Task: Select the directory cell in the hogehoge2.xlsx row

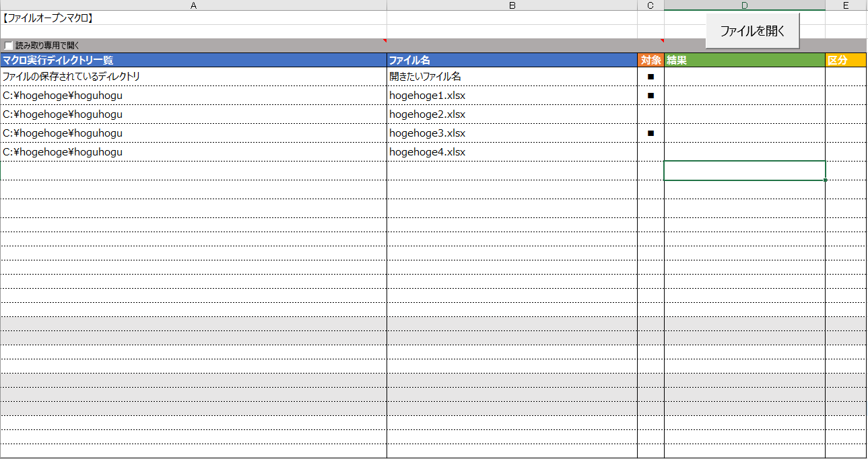Action: point(193,114)
